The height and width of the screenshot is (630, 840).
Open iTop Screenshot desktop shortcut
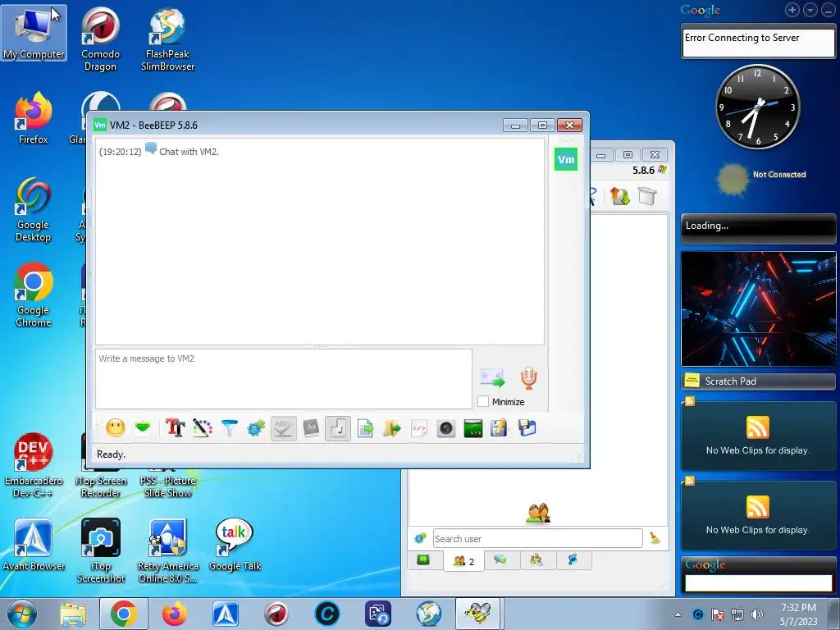coord(101,550)
